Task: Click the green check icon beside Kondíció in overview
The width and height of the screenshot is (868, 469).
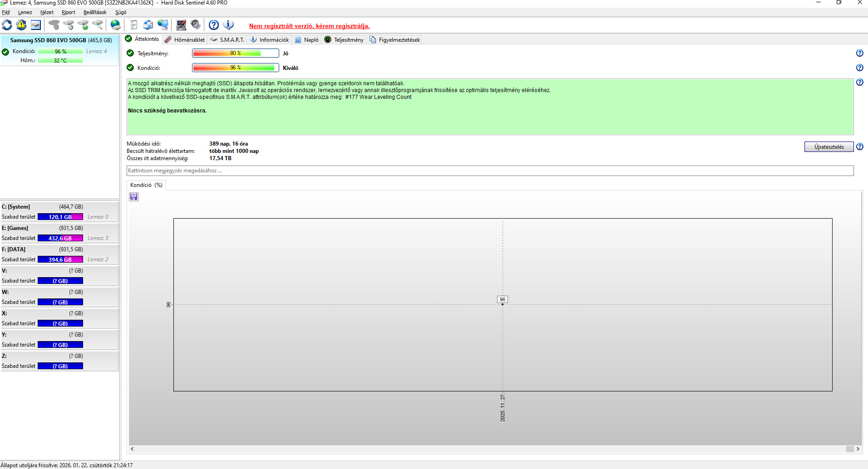Action: click(x=130, y=68)
